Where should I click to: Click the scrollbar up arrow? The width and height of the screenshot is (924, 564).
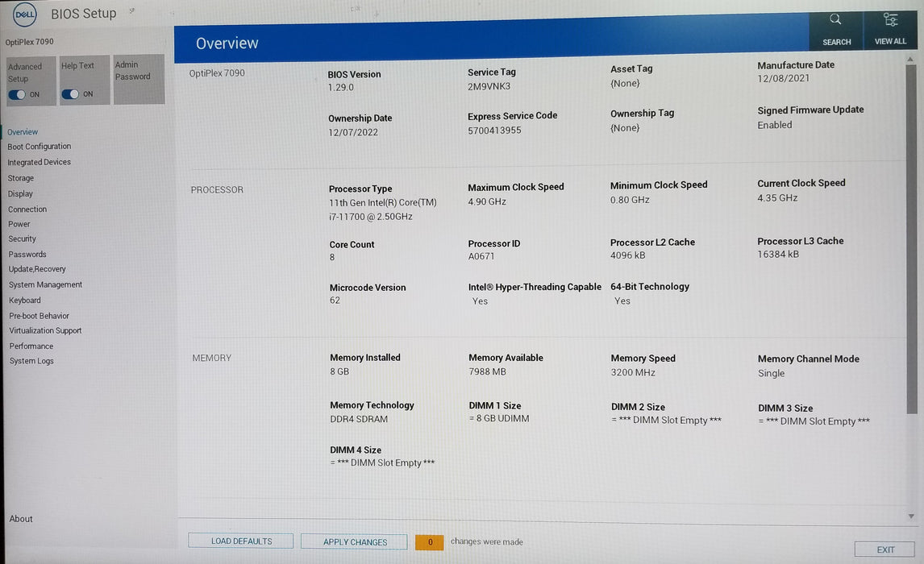tap(910, 60)
